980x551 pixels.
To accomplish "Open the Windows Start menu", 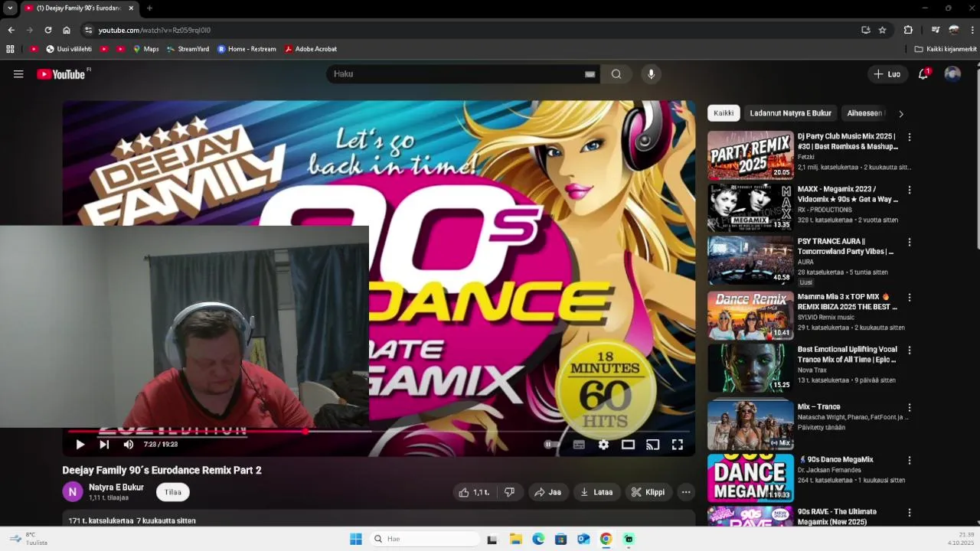I will [x=356, y=539].
